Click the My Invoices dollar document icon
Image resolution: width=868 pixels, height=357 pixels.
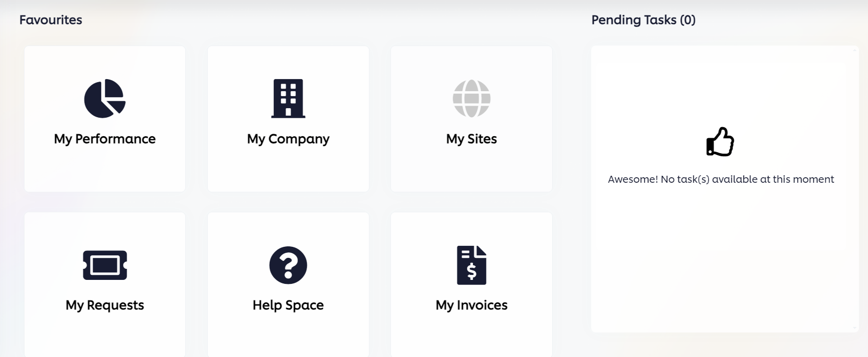click(471, 265)
